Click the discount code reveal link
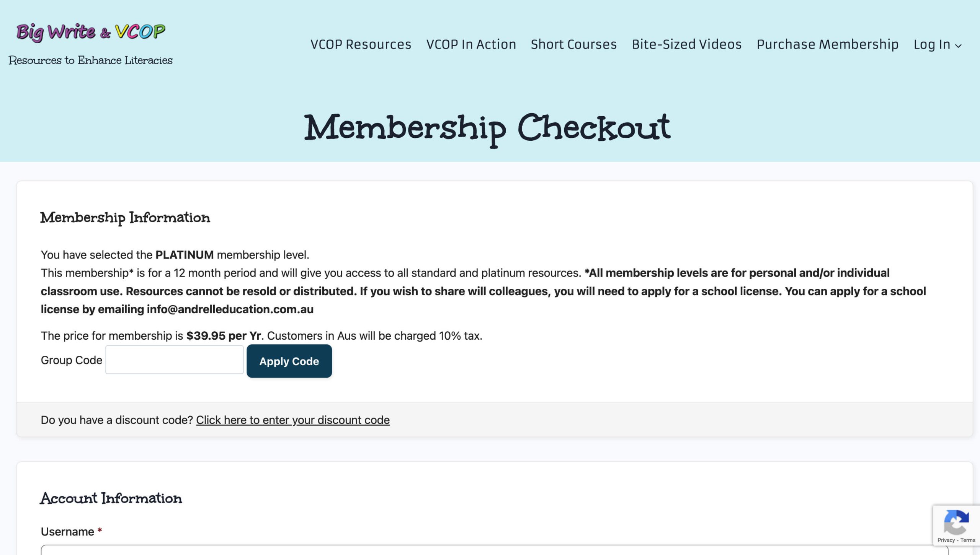The height and width of the screenshot is (555, 980). pos(293,420)
